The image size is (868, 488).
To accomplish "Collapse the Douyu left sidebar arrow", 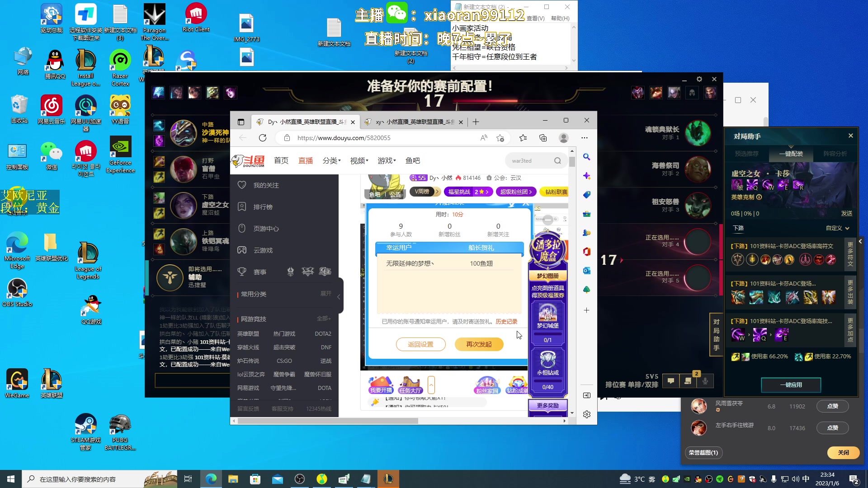I will 339,297.
